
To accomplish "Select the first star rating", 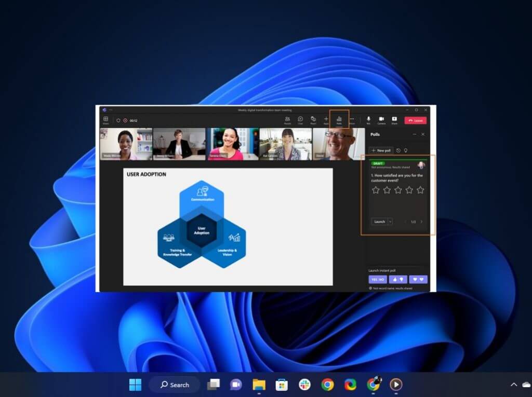I will coord(376,190).
